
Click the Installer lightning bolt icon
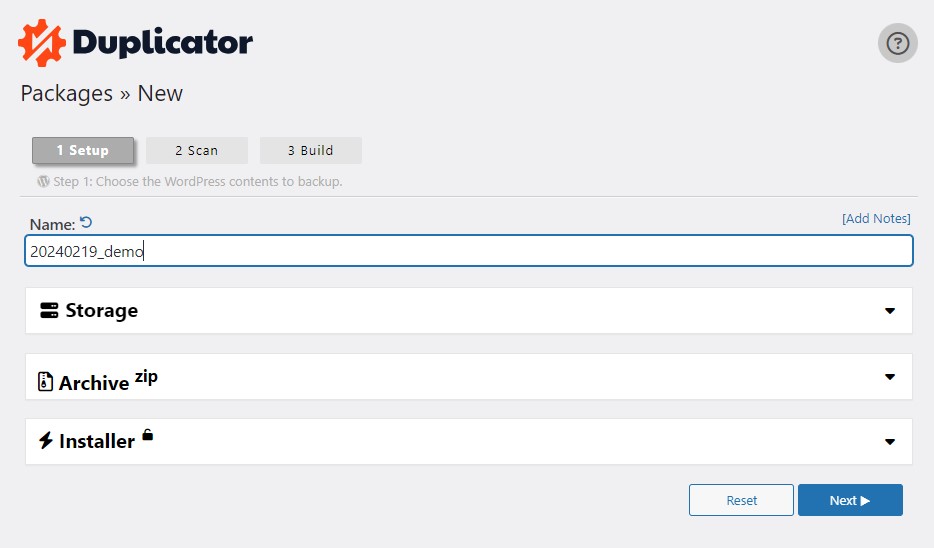click(46, 440)
